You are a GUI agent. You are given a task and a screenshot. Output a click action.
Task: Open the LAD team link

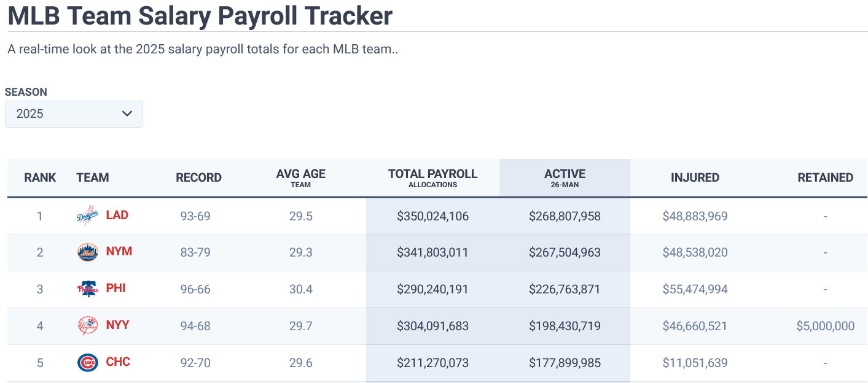click(117, 215)
